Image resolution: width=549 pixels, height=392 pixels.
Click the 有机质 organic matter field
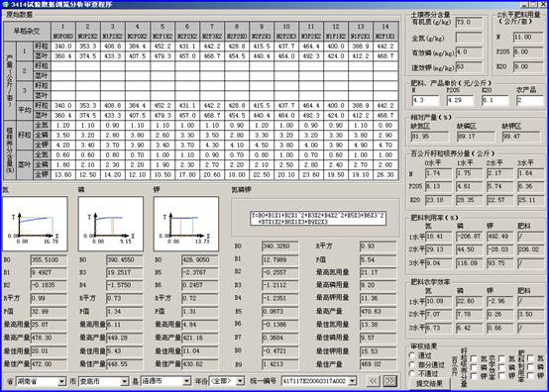469,23
